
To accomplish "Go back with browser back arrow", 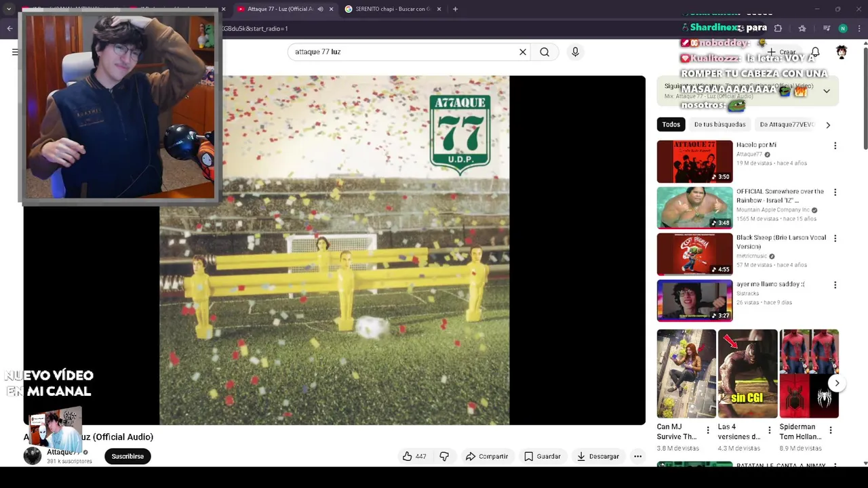I will (9, 28).
